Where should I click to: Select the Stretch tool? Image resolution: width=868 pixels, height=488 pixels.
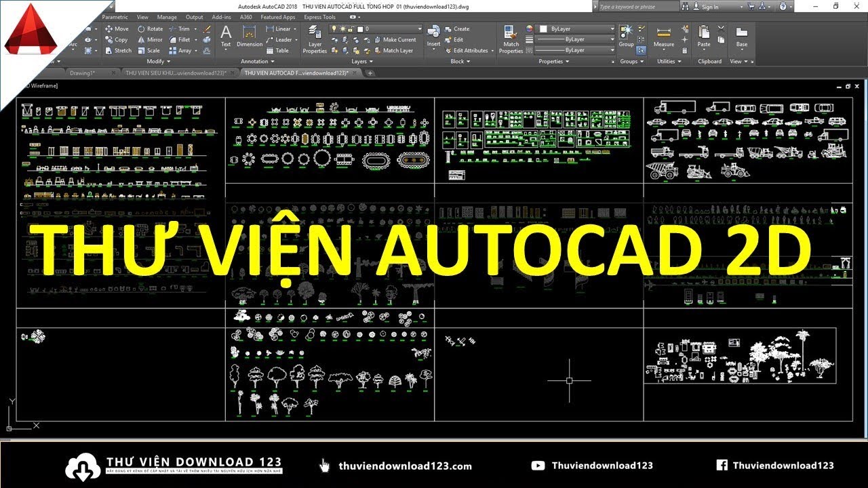coord(118,51)
